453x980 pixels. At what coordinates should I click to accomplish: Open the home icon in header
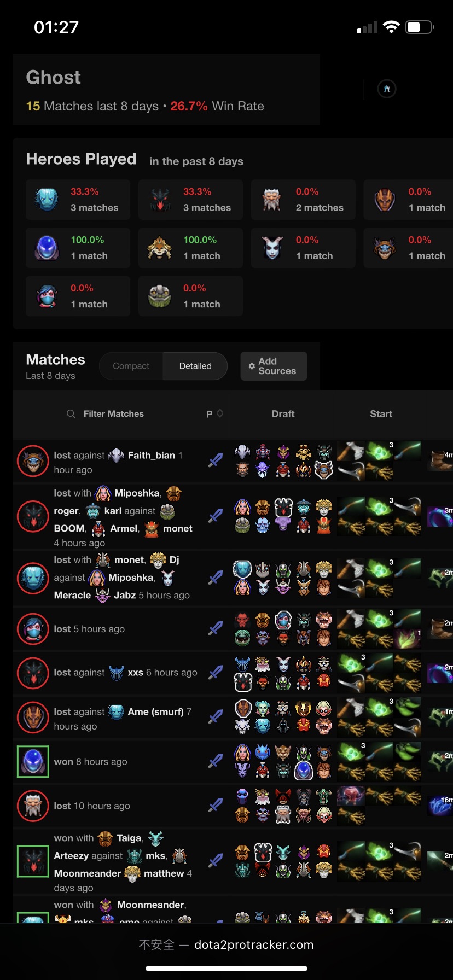click(387, 89)
